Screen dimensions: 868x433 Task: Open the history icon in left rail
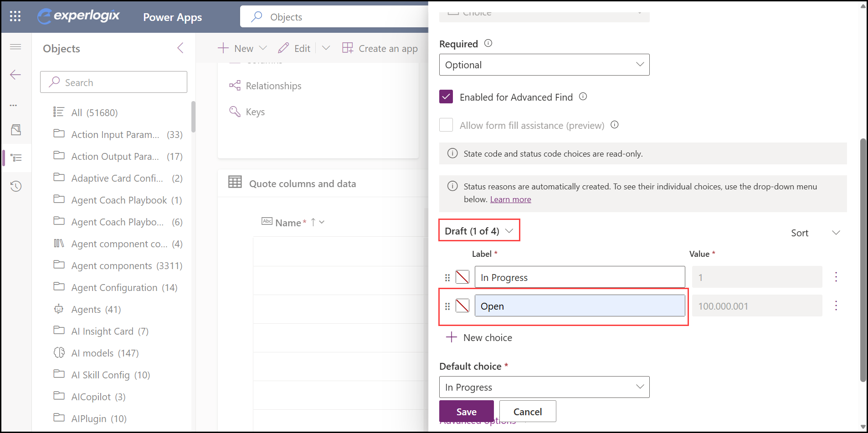16,186
